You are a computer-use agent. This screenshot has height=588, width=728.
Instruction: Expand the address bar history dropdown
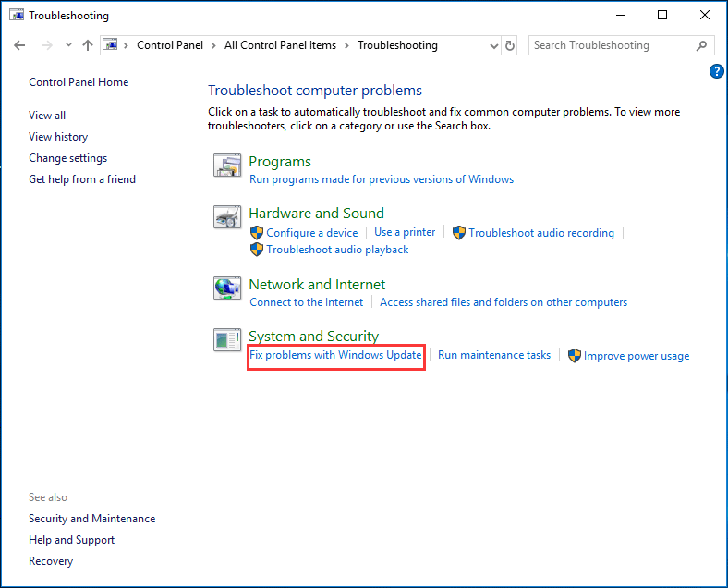coord(492,45)
